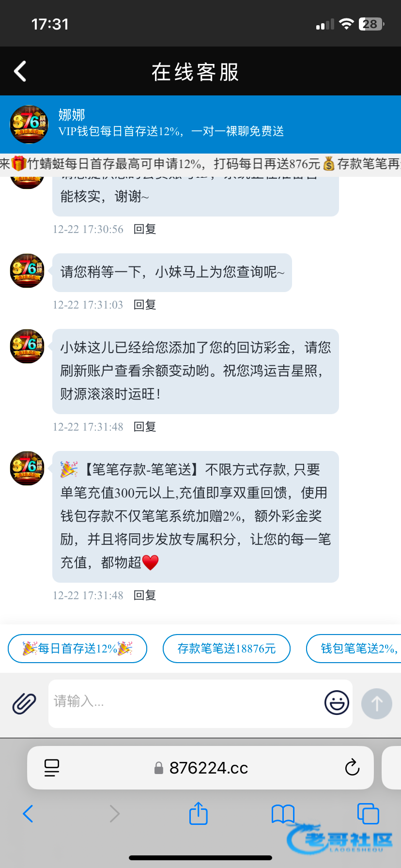Open Safari bookmarks book icon
The width and height of the screenshot is (401, 868).
click(283, 814)
